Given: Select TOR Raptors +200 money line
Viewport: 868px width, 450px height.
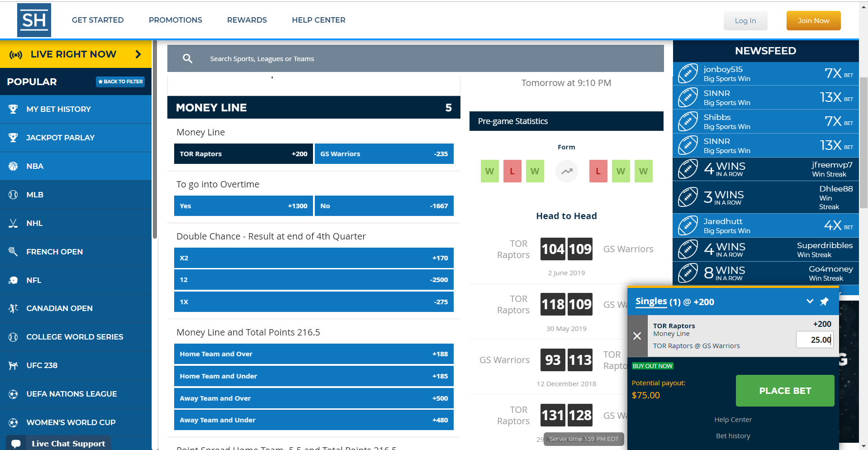Looking at the screenshot, I should click(243, 154).
